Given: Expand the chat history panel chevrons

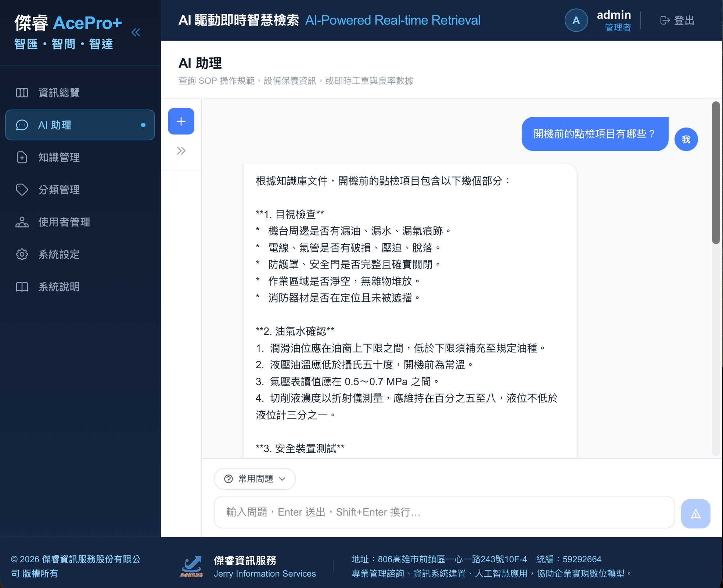Looking at the screenshot, I should (181, 151).
